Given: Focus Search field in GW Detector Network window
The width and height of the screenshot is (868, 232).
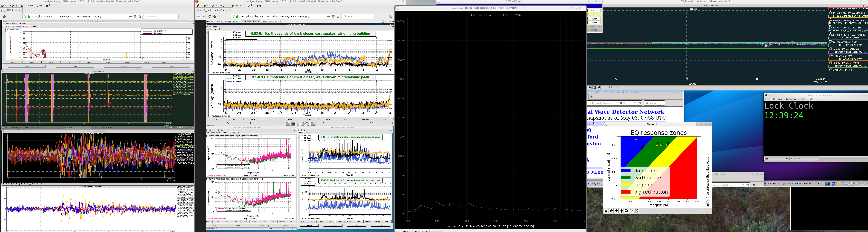Looking at the screenshot, I should point(654,103).
